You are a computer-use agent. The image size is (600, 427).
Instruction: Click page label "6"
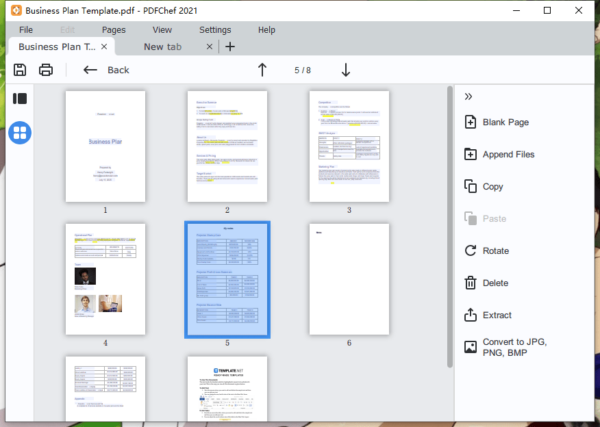(x=349, y=343)
